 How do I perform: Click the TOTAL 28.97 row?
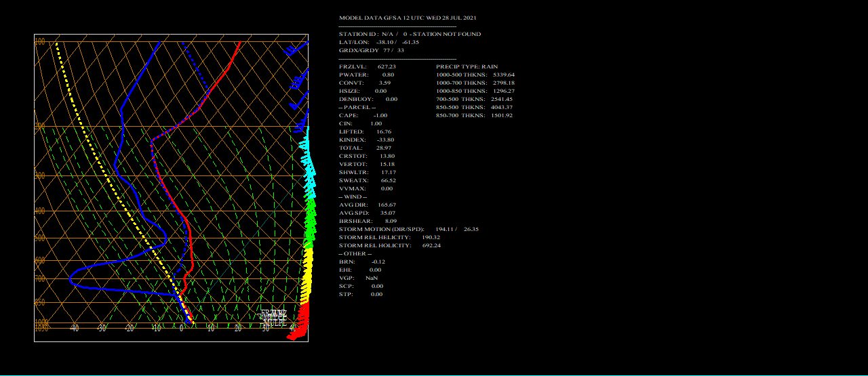coord(365,148)
